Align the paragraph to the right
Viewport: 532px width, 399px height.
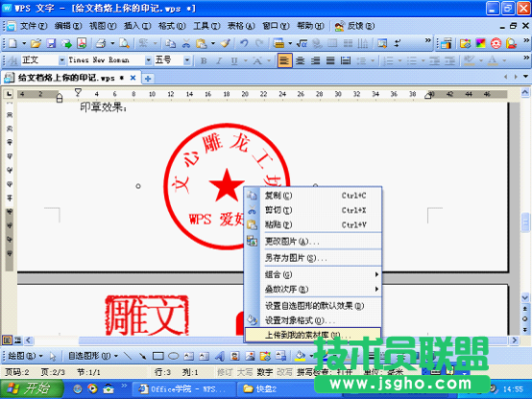pos(315,60)
